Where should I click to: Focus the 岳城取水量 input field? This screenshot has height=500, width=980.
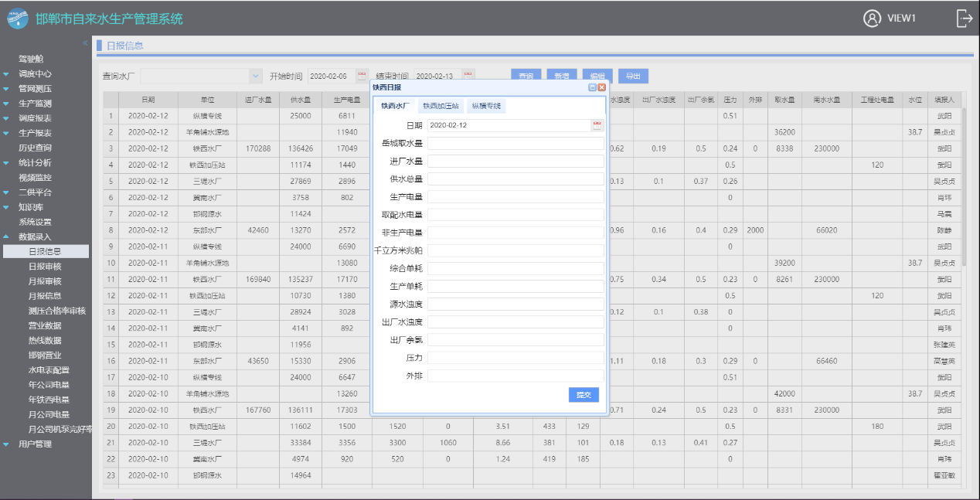click(516, 143)
